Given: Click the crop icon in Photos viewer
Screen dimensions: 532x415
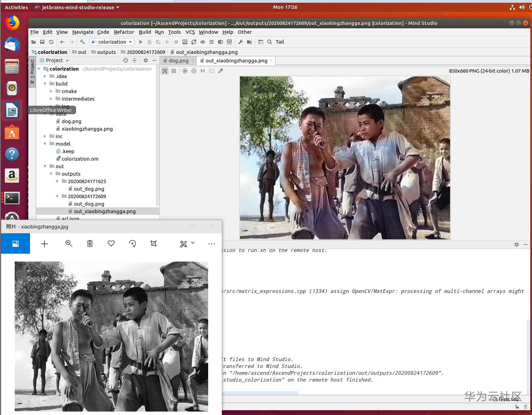Looking at the screenshot, I should (154, 243).
